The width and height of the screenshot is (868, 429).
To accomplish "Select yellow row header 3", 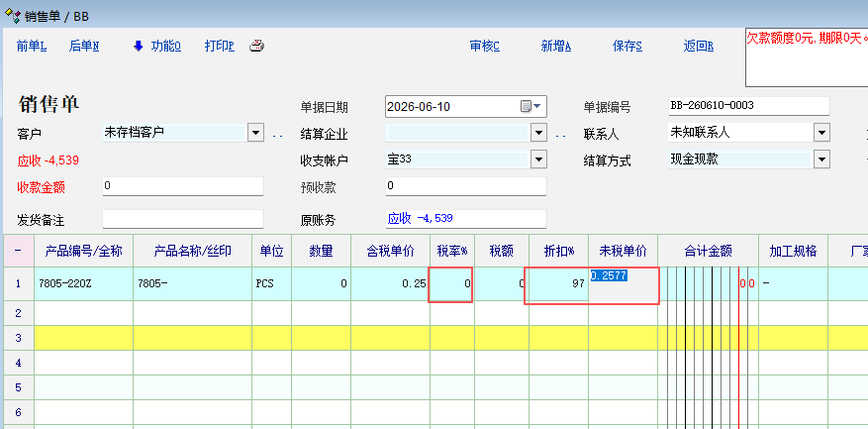I will tap(18, 338).
